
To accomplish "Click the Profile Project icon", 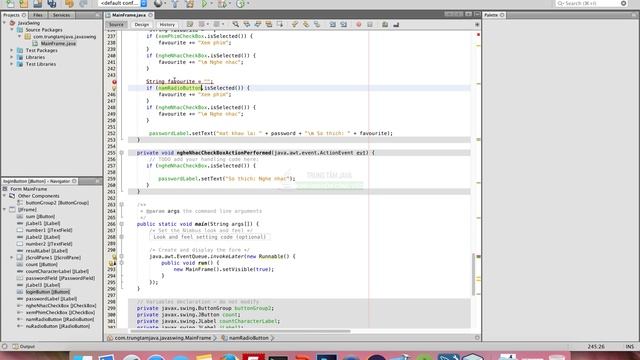I will (x=240, y=4).
